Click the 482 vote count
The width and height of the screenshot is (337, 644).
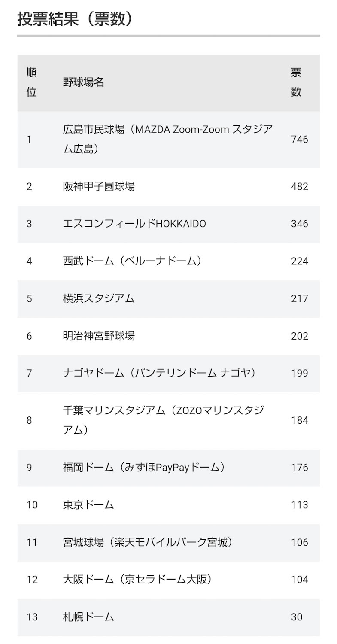pyautogui.click(x=299, y=186)
